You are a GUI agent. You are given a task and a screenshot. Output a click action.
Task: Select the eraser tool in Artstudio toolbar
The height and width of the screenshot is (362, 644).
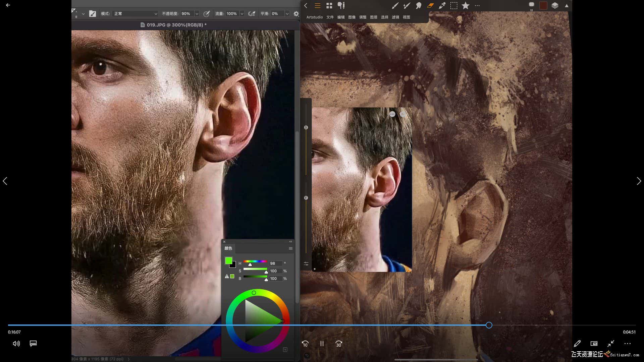pyautogui.click(x=430, y=6)
